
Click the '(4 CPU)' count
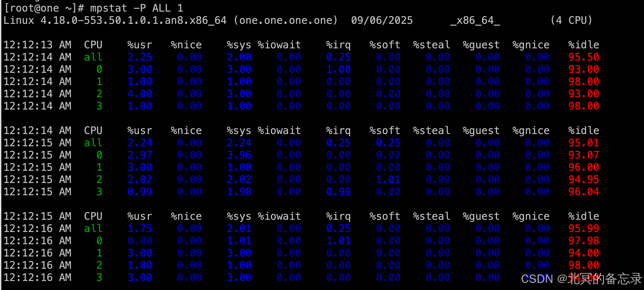[571, 20]
